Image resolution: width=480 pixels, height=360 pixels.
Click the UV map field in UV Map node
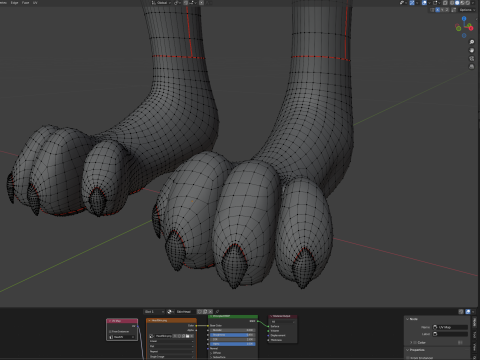pos(122,337)
